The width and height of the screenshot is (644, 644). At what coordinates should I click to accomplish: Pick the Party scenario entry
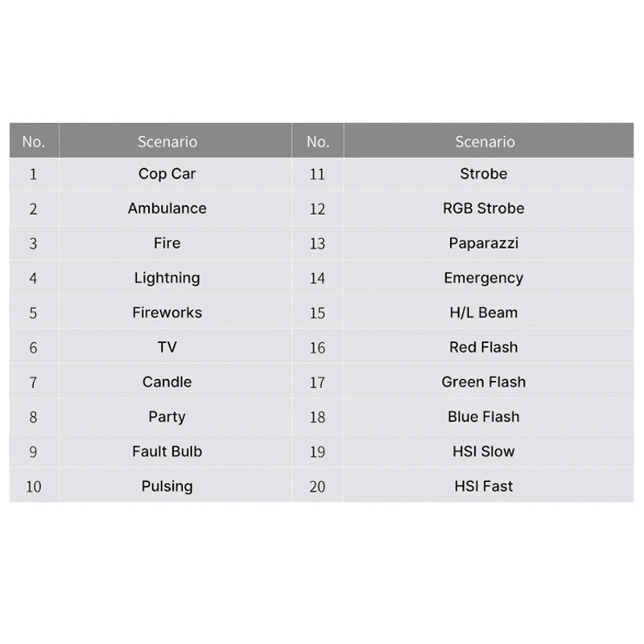pos(167,417)
